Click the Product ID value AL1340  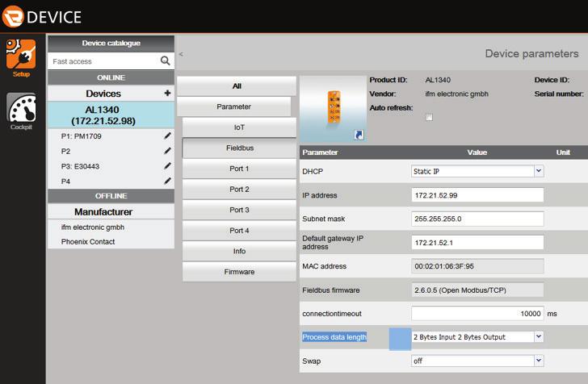point(438,80)
